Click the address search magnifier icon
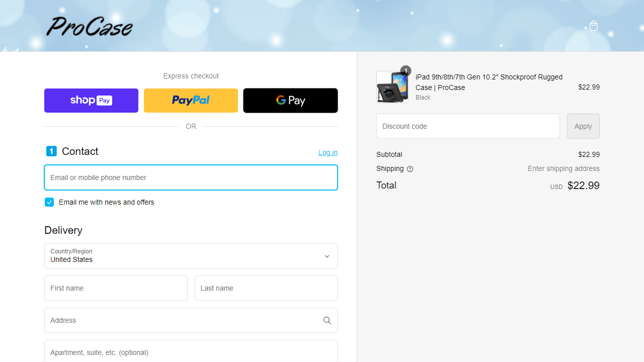This screenshot has width=644, height=362. [327, 320]
